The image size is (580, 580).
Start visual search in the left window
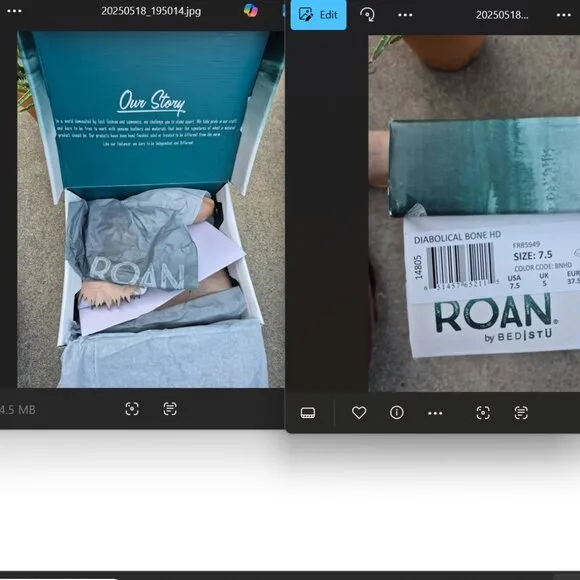132,409
